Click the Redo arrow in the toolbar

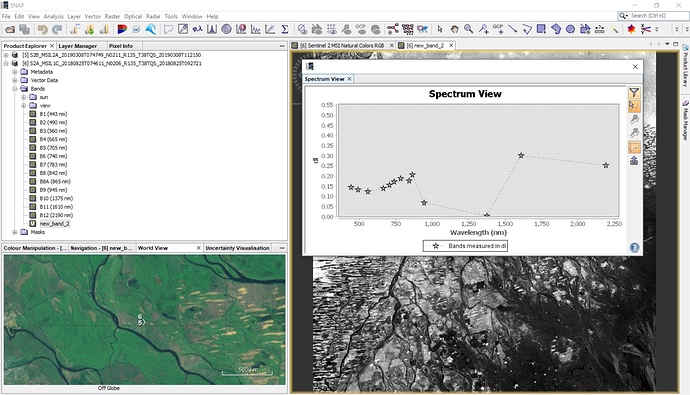(57, 29)
